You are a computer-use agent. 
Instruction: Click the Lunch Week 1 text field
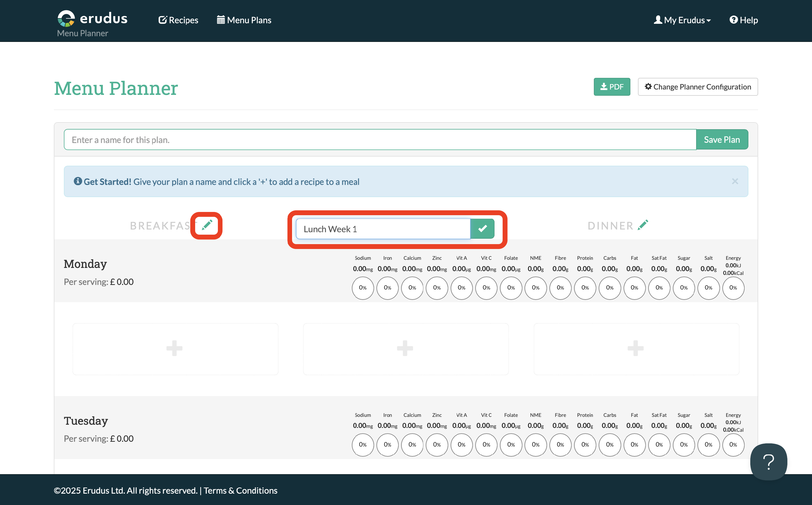point(383,229)
